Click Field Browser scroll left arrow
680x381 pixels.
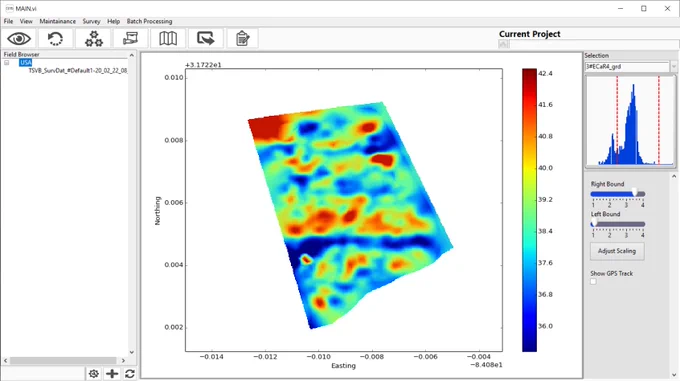[6, 360]
